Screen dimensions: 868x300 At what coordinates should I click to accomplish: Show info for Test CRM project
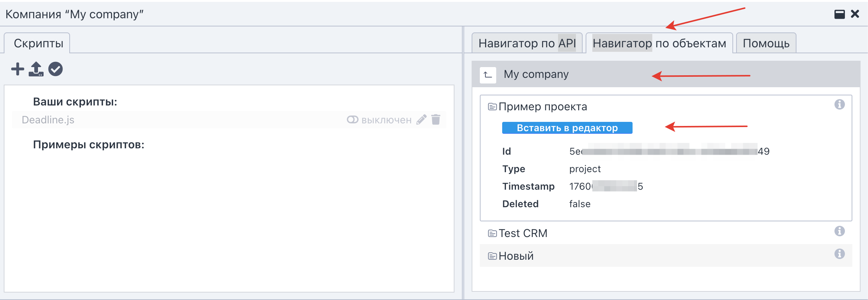pyautogui.click(x=839, y=231)
